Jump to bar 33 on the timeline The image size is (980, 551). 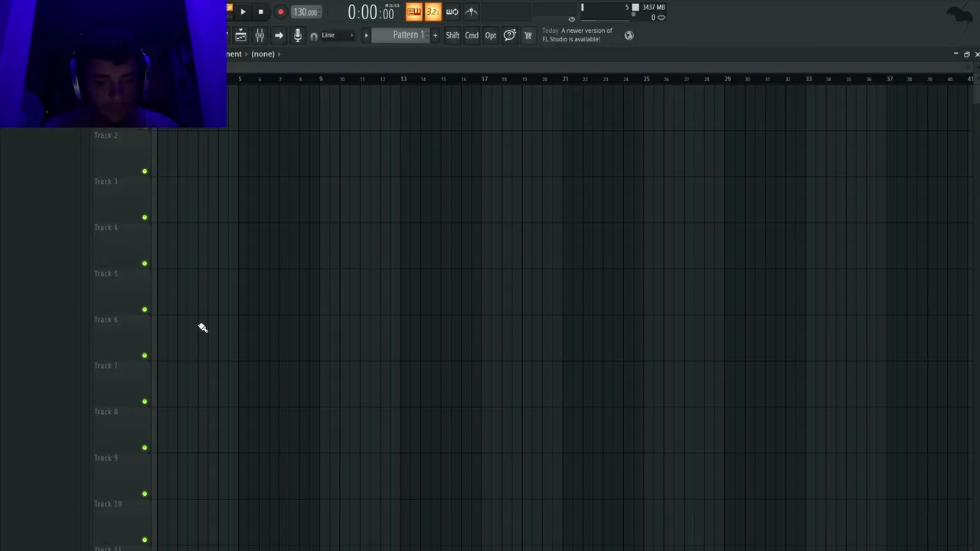tap(808, 79)
